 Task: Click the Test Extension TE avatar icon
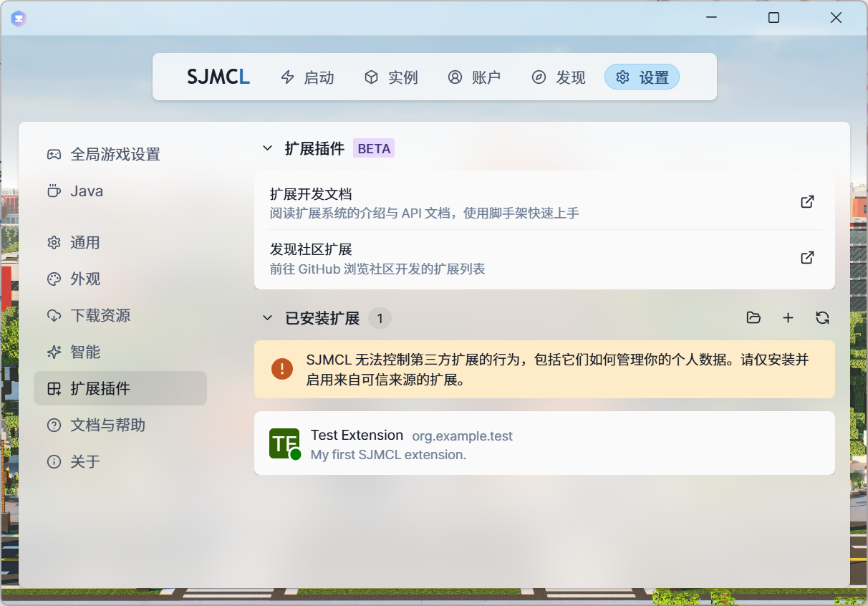(x=284, y=443)
